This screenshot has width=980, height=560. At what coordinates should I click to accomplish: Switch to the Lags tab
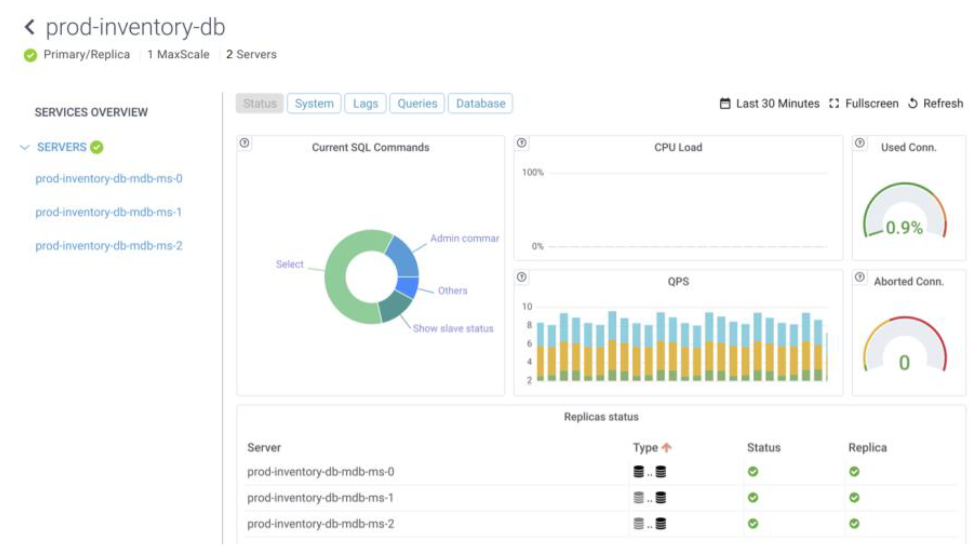point(365,103)
